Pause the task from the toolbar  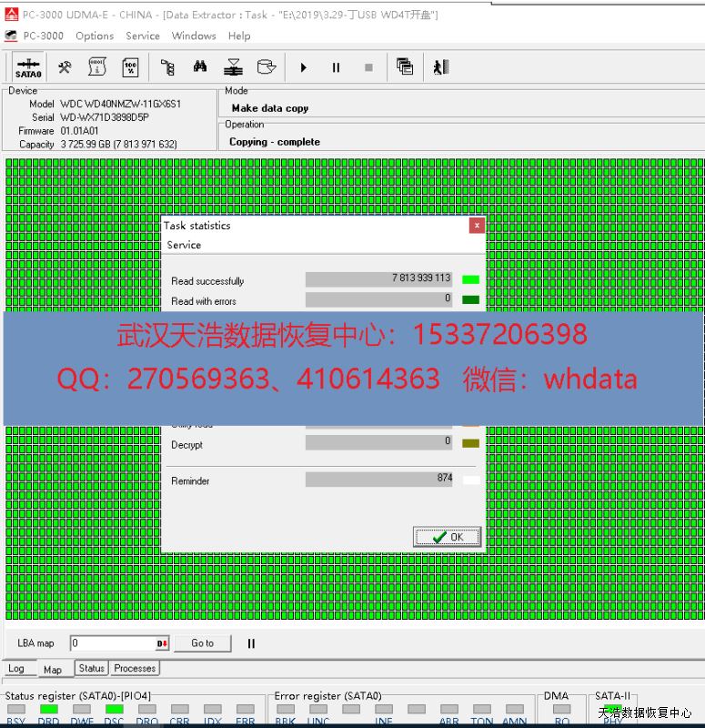click(336, 67)
